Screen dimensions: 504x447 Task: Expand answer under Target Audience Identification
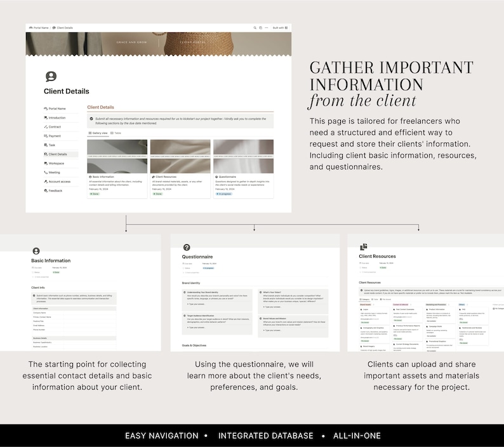tap(196, 328)
